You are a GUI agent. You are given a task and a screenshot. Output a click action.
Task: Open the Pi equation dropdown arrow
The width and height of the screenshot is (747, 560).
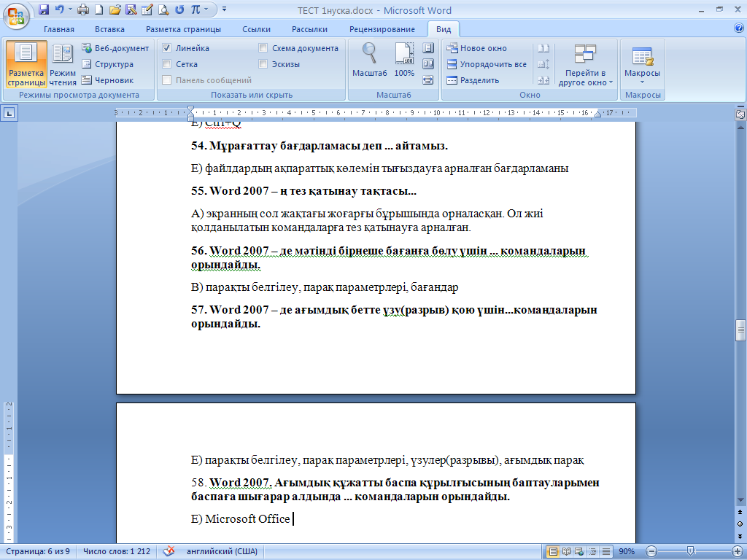tap(206, 9)
